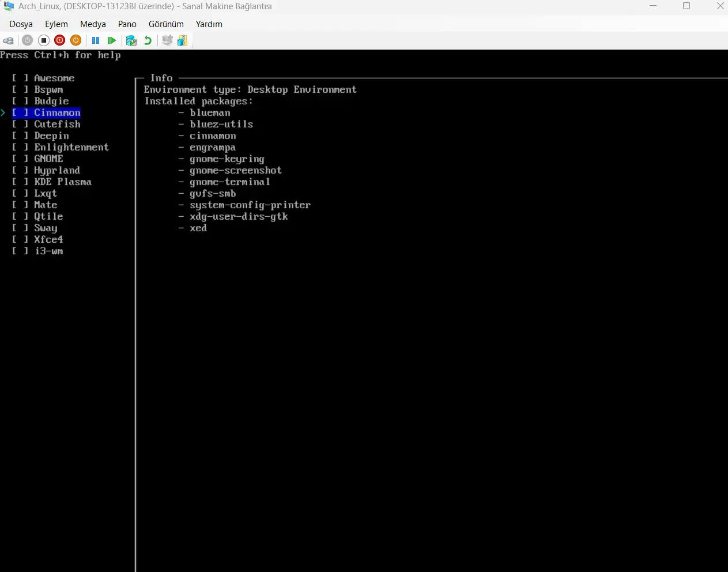
Task: Click the bluez-utils package entry
Action: (221, 124)
